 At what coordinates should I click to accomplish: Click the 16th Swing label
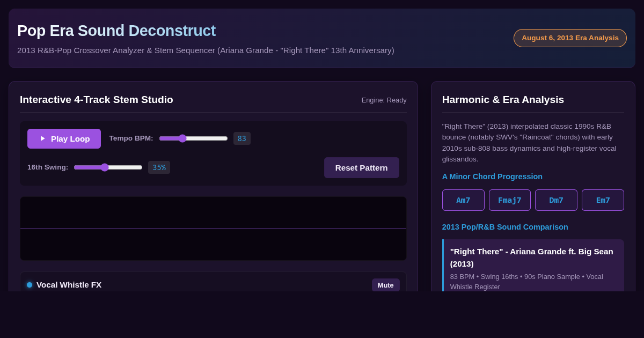point(48,167)
